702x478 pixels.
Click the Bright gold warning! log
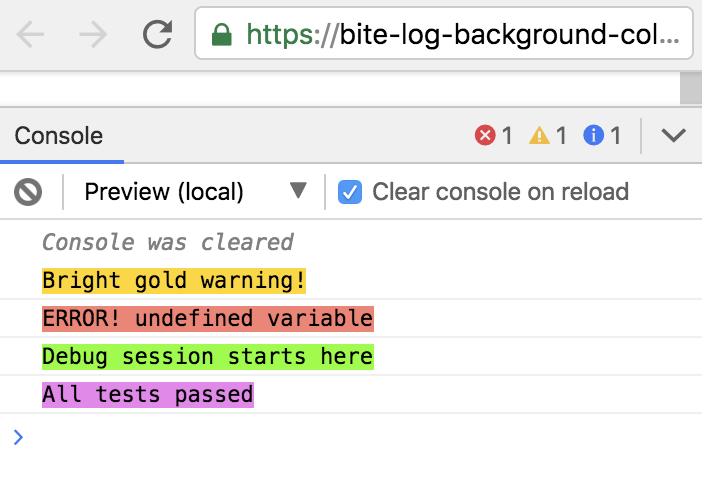(173, 281)
